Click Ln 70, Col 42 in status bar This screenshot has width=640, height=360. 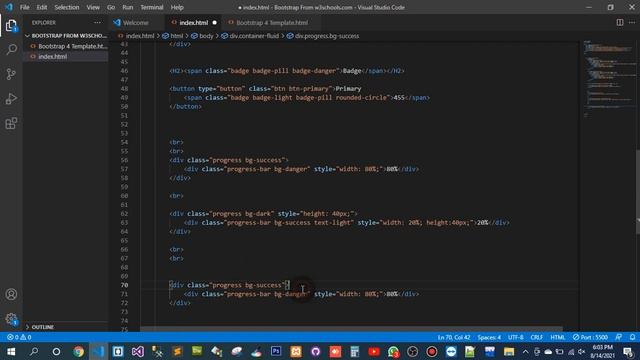click(453, 337)
